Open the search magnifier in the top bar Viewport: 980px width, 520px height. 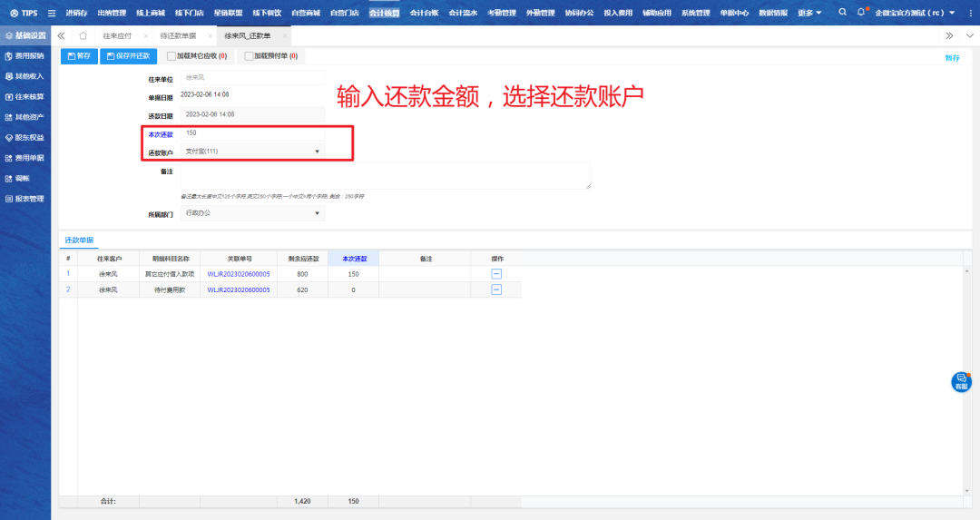[x=843, y=13]
